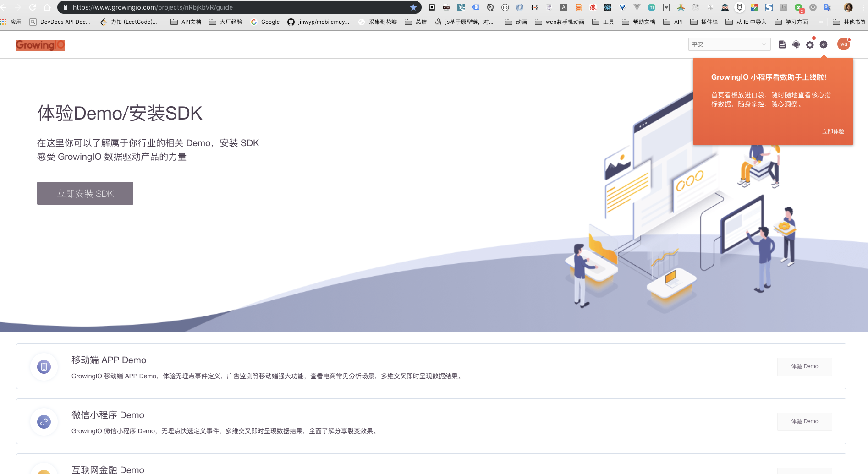Open the 帮助文档 bookmark folder

tap(638, 22)
